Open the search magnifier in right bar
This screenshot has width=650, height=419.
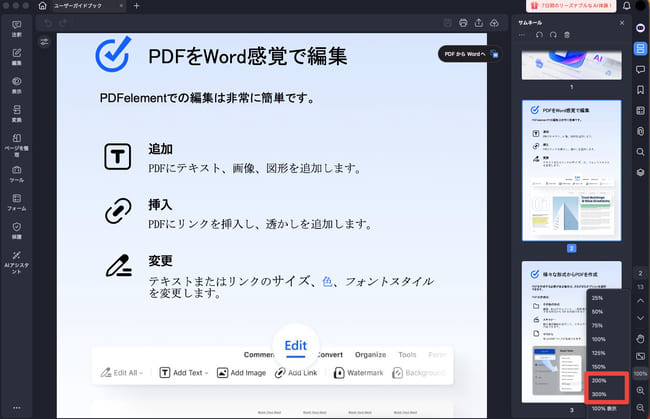pos(640,152)
